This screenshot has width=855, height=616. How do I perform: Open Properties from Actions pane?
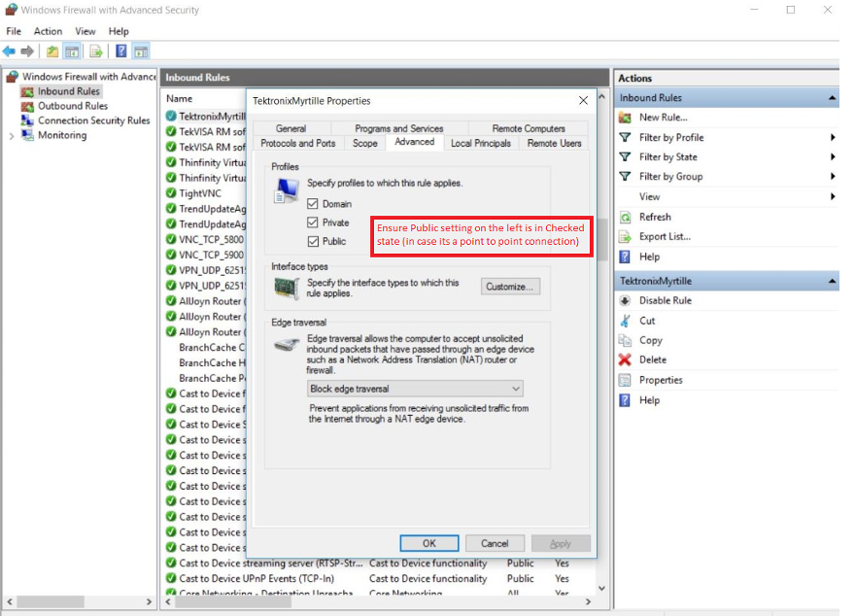point(661,380)
